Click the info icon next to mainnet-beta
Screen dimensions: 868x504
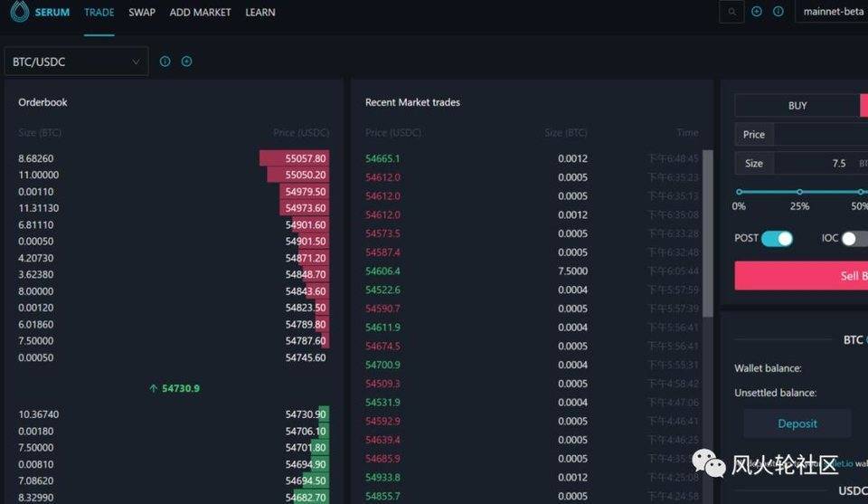(x=778, y=12)
